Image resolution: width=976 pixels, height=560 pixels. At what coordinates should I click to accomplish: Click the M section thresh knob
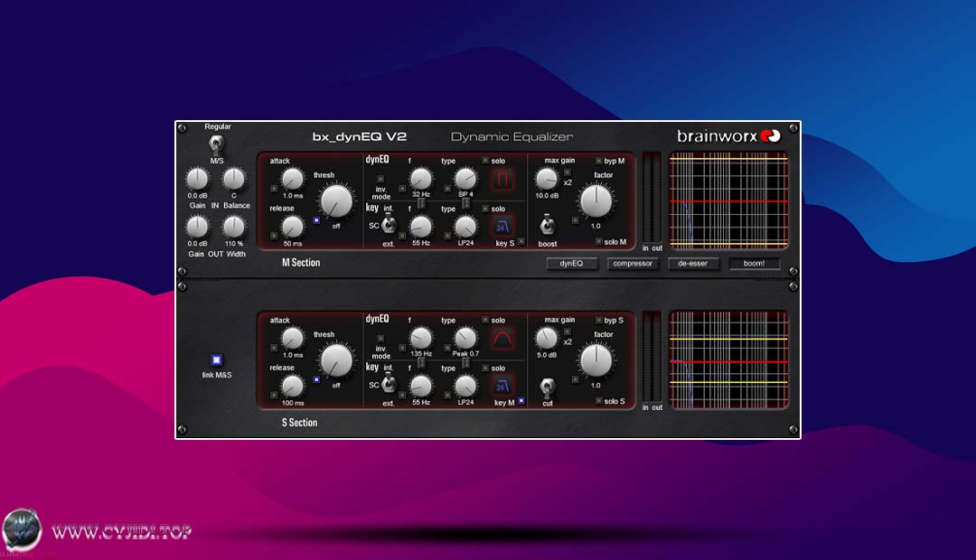click(337, 201)
